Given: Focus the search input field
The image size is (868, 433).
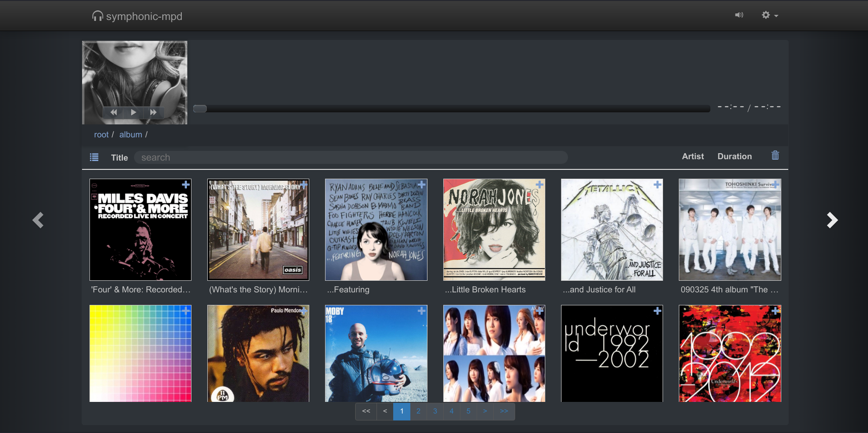Looking at the screenshot, I should pos(351,157).
